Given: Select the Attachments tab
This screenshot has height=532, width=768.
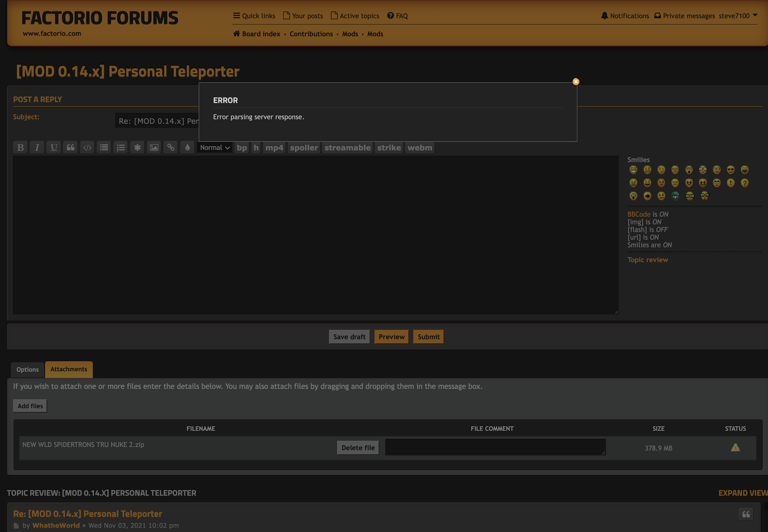Looking at the screenshot, I should (x=69, y=369).
